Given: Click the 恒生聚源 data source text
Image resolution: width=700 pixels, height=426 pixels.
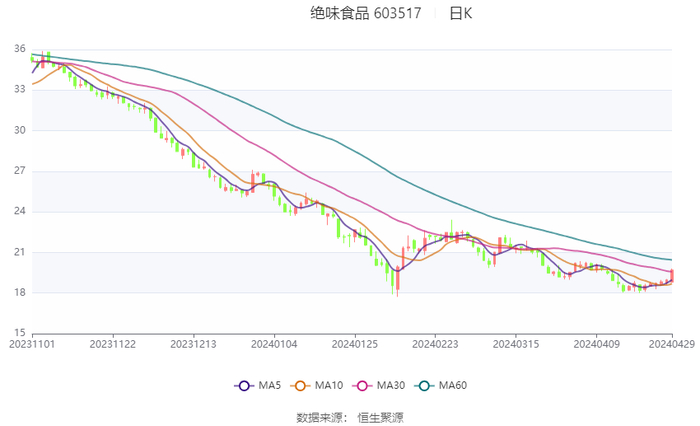Looking at the screenshot, I should point(380,418).
